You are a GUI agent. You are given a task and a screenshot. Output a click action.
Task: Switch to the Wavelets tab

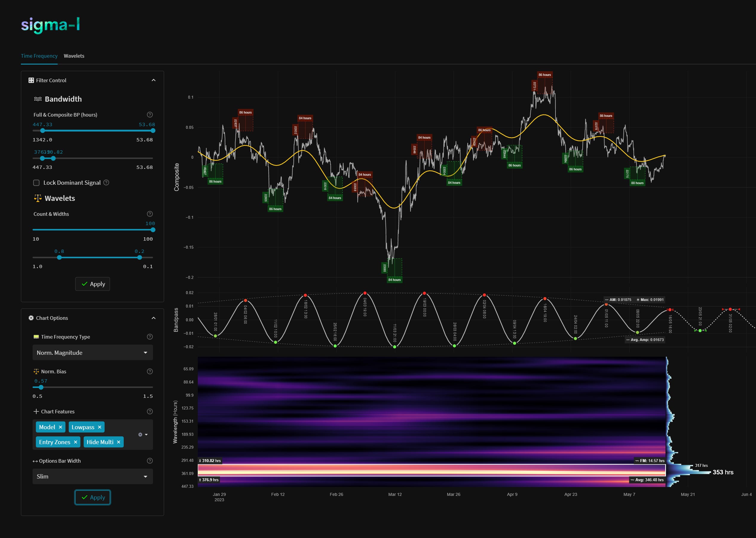tap(74, 56)
